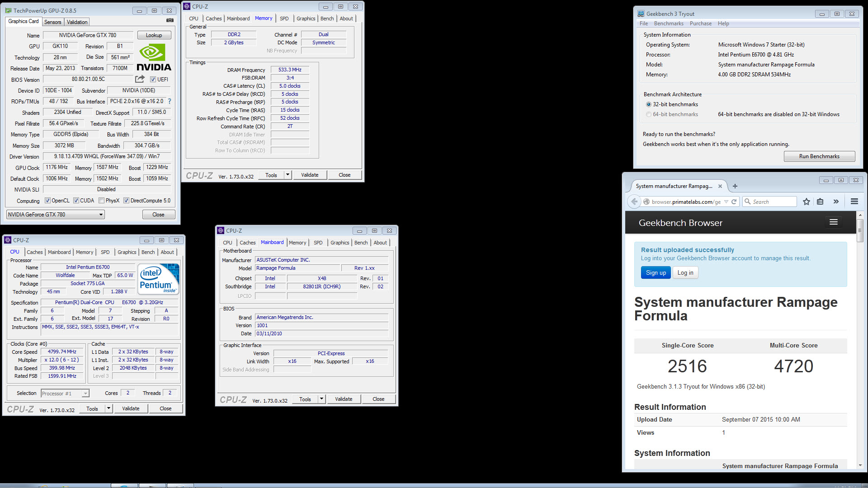Show more toolbar items with the double chevron
This screenshot has width=868, height=488.
[x=835, y=202]
